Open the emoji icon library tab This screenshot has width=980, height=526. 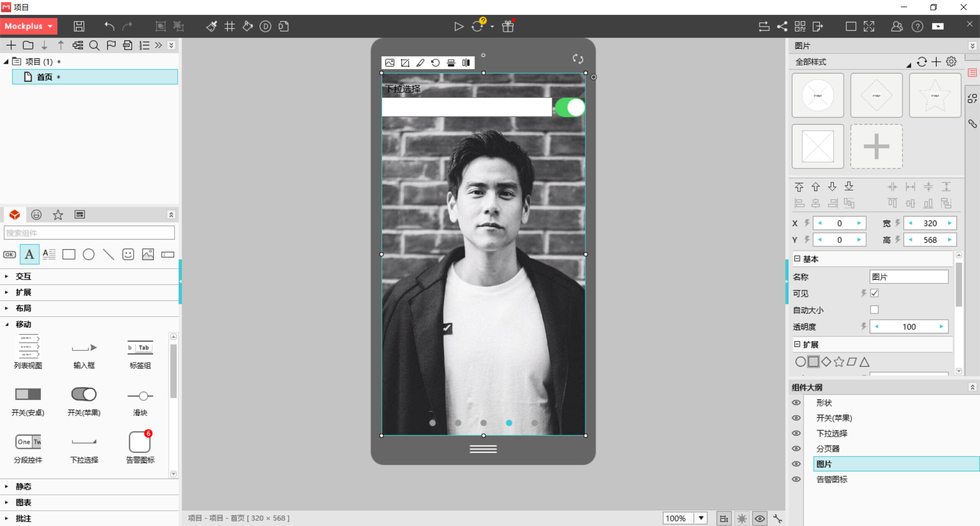coord(36,215)
